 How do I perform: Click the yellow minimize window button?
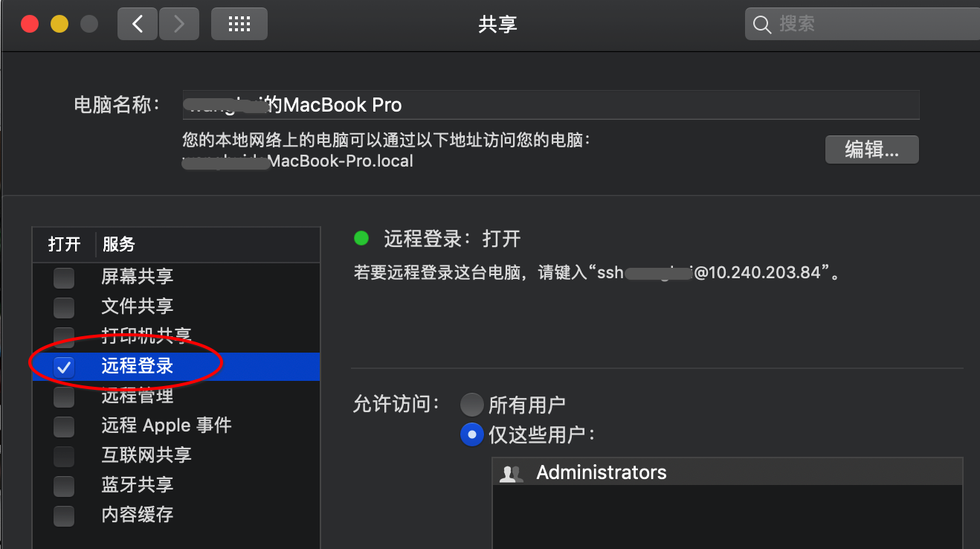59,24
